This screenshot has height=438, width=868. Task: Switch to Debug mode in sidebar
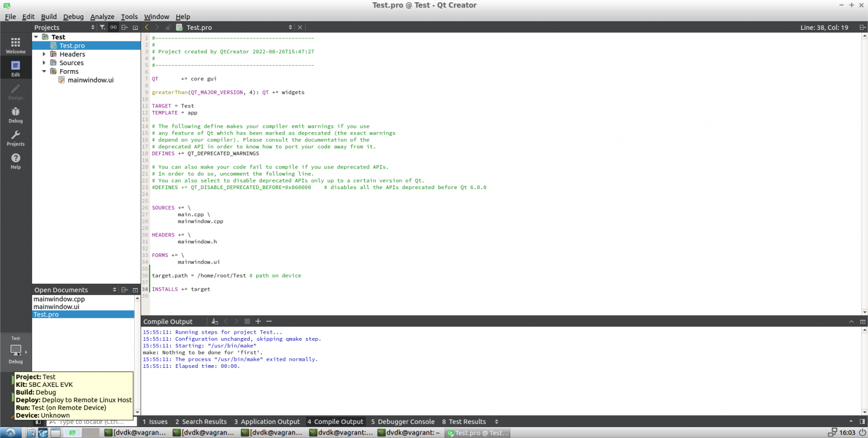pyautogui.click(x=15, y=115)
